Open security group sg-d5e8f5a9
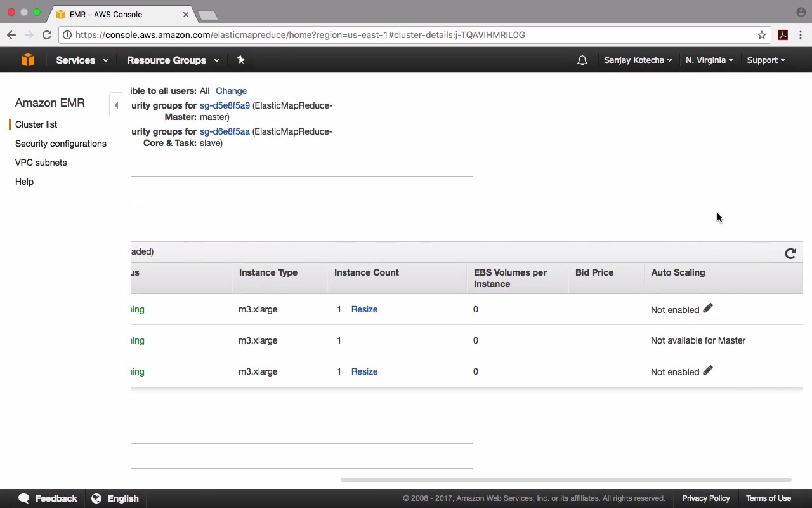 click(x=225, y=105)
